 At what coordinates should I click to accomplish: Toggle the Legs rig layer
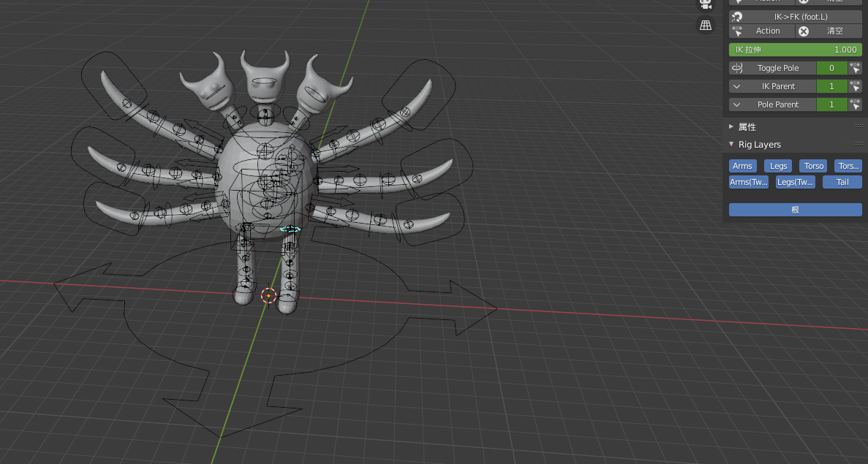pyautogui.click(x=778, y=166)
